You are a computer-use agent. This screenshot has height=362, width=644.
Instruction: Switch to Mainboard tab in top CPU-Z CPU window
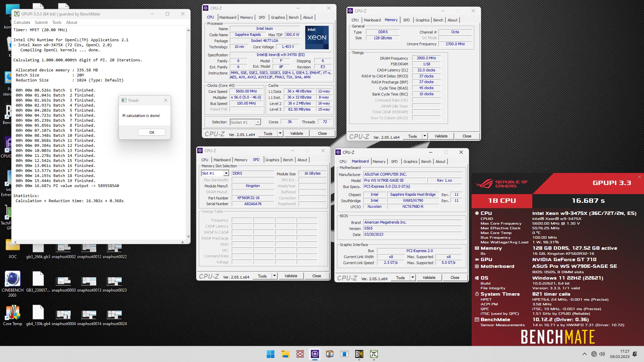(x=228, y=17)
